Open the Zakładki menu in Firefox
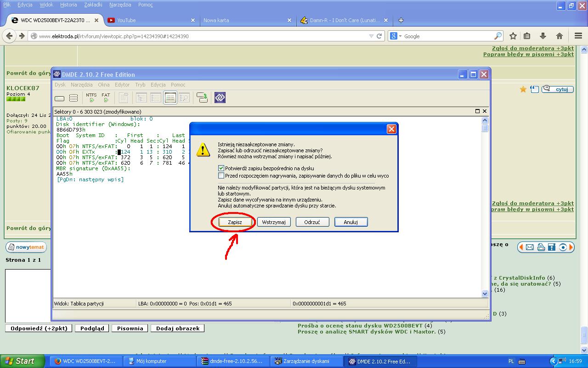The image size is (588, 368). tap(93, 5)
